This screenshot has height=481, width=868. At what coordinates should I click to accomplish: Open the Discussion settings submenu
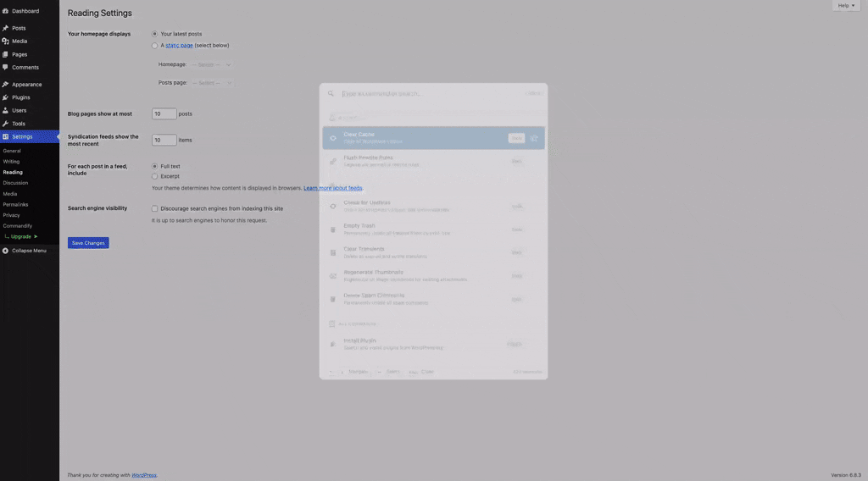click(x=15, y=183)
